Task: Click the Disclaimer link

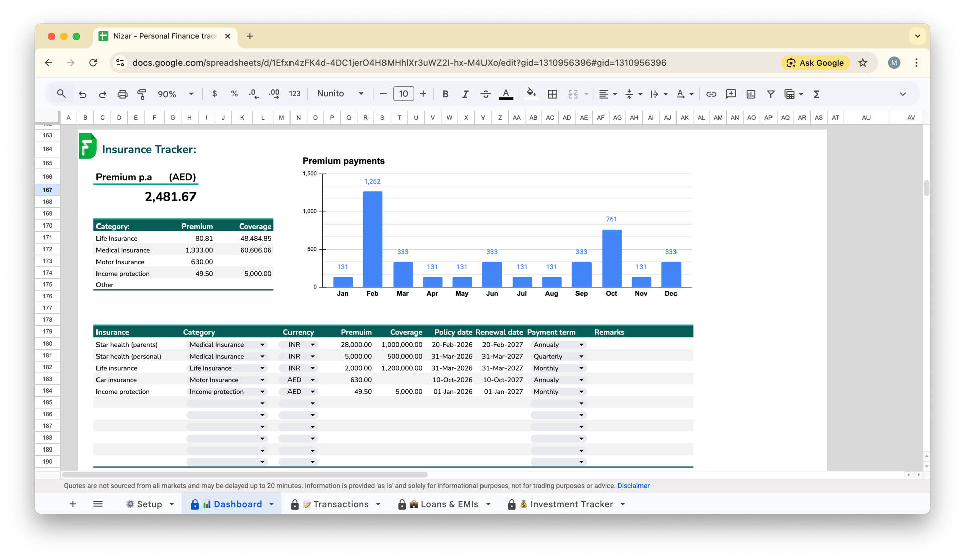Action: [x=633, y=486]
